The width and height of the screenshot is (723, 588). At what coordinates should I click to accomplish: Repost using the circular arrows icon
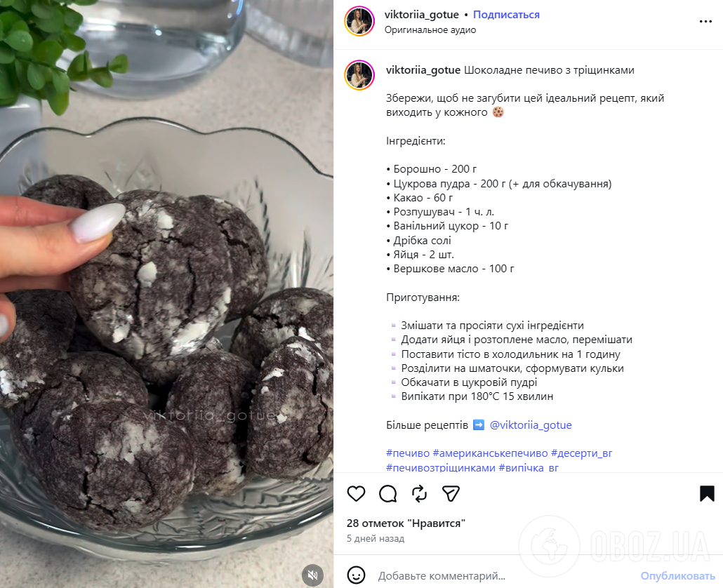click(x=419, y=493)
